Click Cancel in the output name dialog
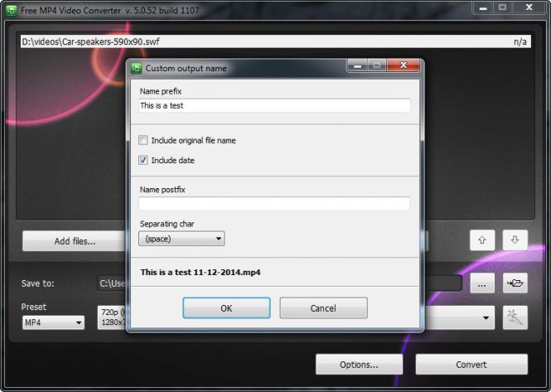The image size is (551, 392). (x=323, y=308)
